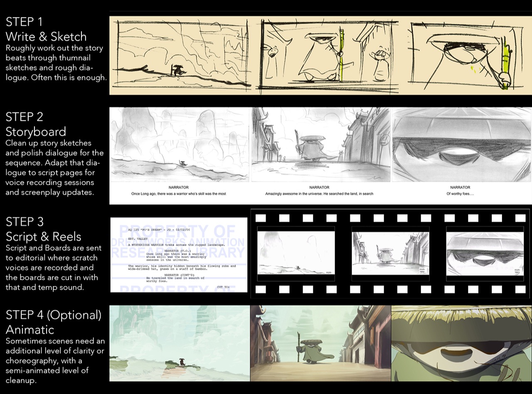Viewport: 532px width, 394px height.
Task: Click the line "A MYSTERIOUS WARRIOR treks across"
Action: coord(177,245)
